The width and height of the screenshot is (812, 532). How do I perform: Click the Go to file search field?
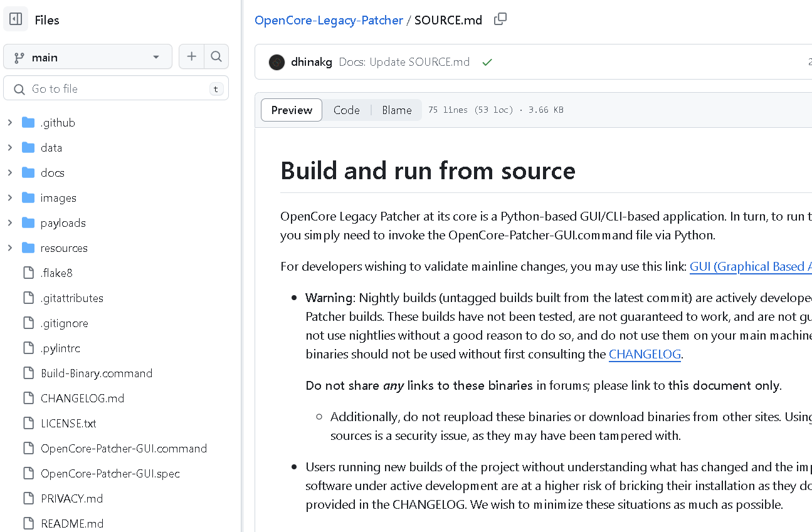point(116,88)
